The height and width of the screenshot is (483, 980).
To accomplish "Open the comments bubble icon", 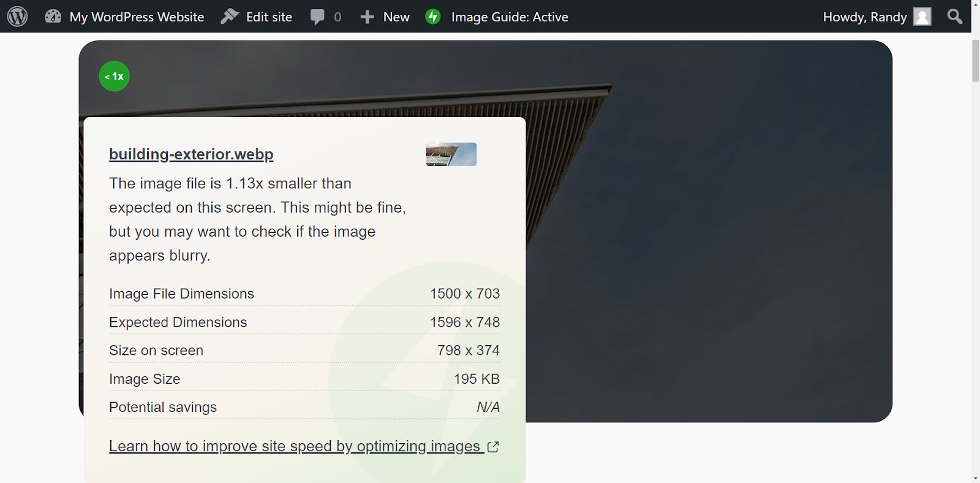I will [x=317, y=17].
